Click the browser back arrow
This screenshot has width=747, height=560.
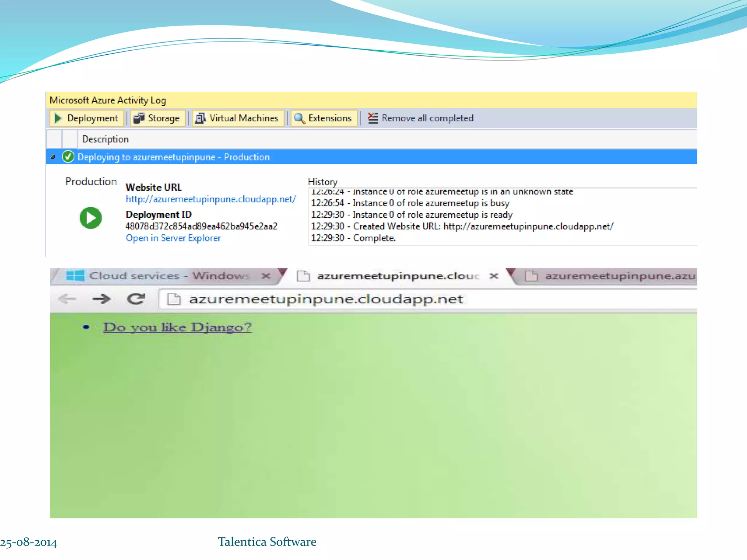tap(67, 299)
